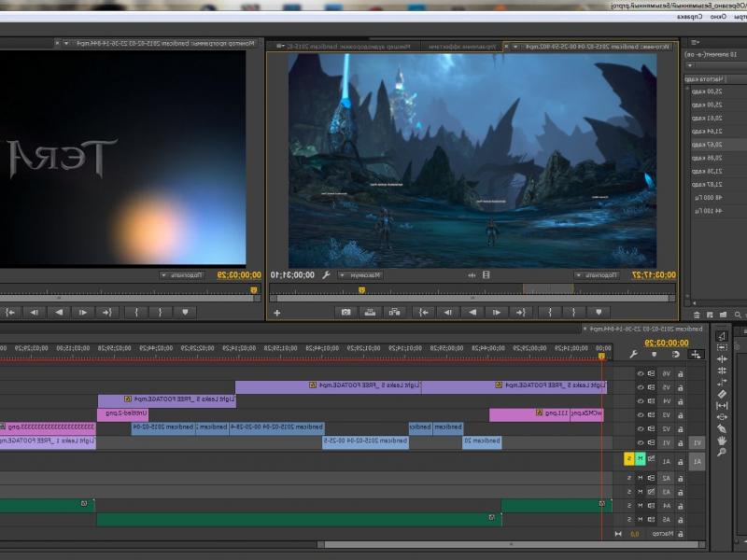
Task: Mute audio track A2
Action: coord(641,478)
